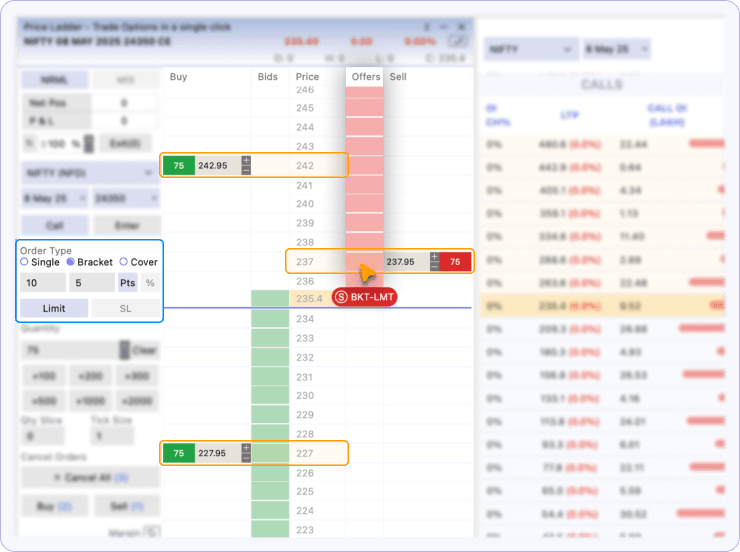Click the Offers column header

point(366,77)
